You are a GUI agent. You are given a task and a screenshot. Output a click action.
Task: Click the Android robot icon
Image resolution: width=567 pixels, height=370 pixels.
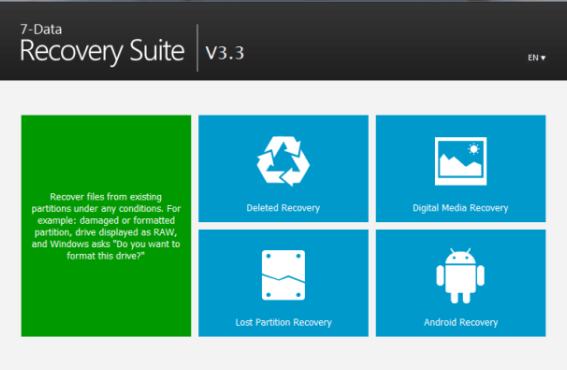[x=460, y=276]
